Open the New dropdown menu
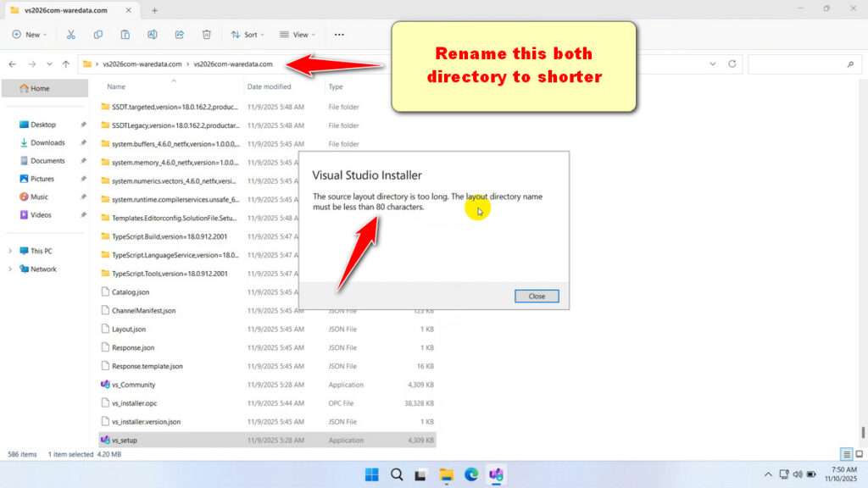868x488 pixels. point(30,35)
